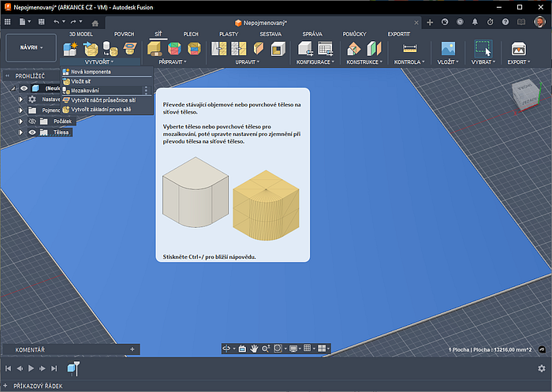Choose Mozaikování from the Vytvořit menu

[x=86, y=91]
